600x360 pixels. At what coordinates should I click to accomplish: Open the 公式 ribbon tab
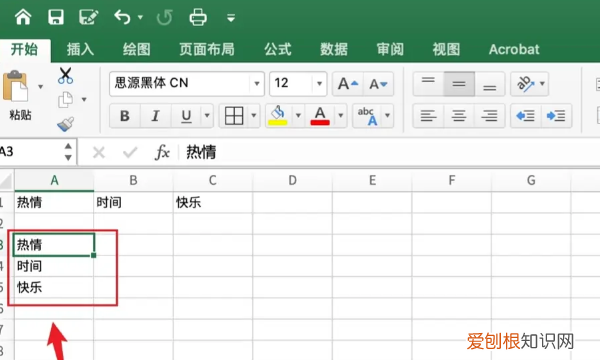278,50
